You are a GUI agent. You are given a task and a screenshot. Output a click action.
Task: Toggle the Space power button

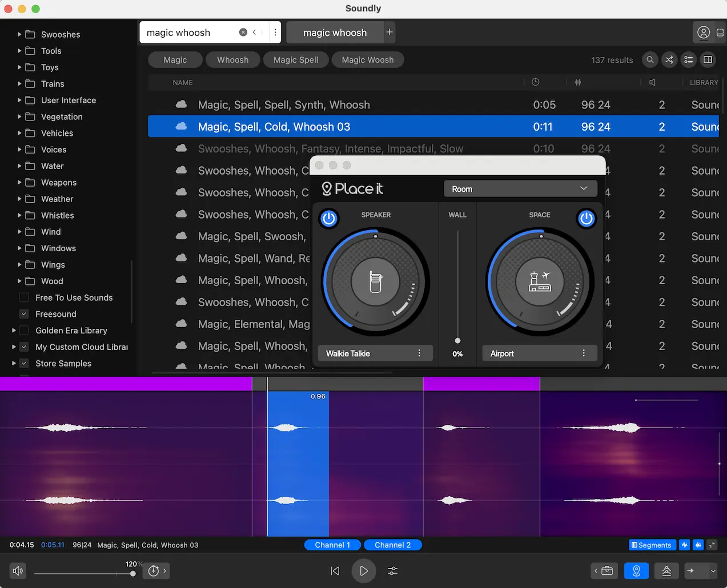tap(587, 219)
